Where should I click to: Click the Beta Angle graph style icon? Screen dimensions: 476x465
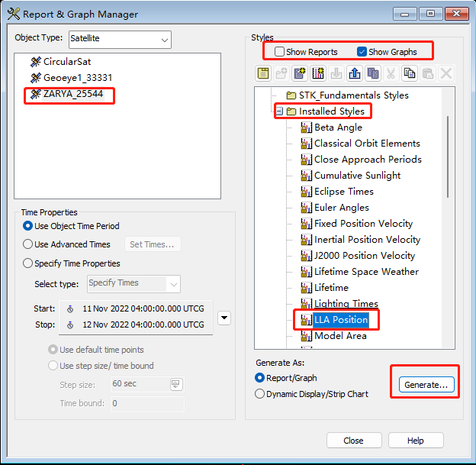pos(307,128)
